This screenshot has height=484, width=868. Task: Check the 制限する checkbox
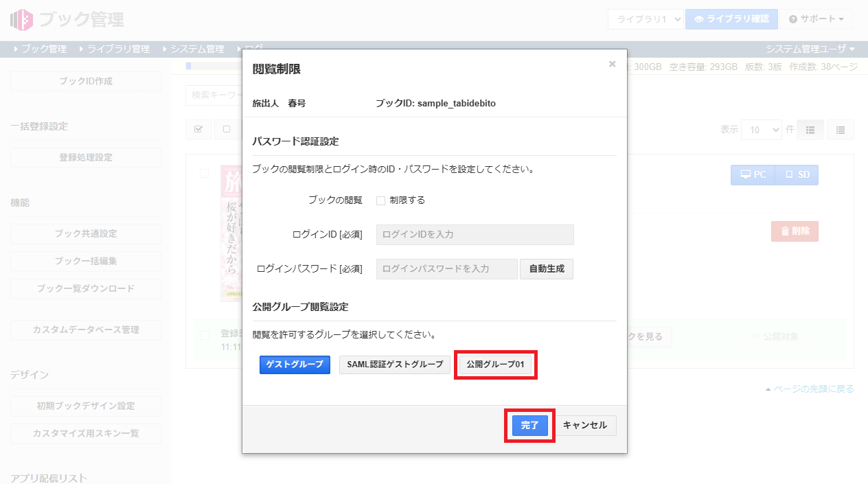380,200
